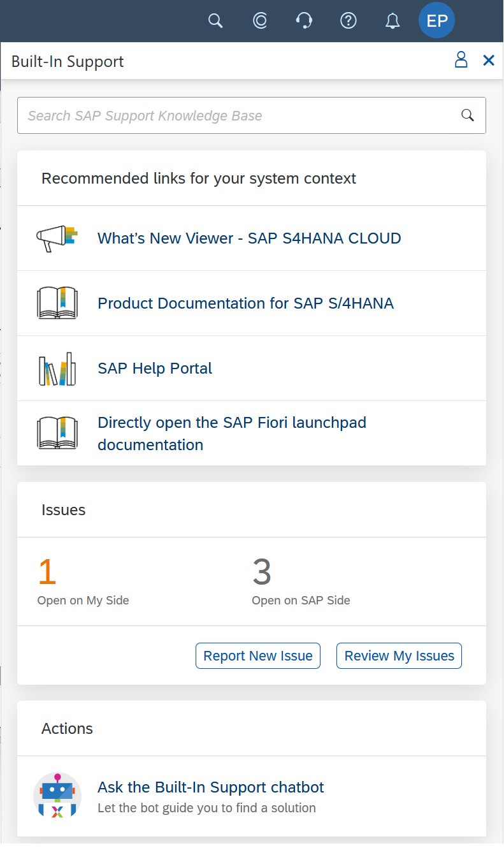Select the Open on My Side label
Image resolution: width=504 pixels, height=862 pixels.
pos(83,601)
